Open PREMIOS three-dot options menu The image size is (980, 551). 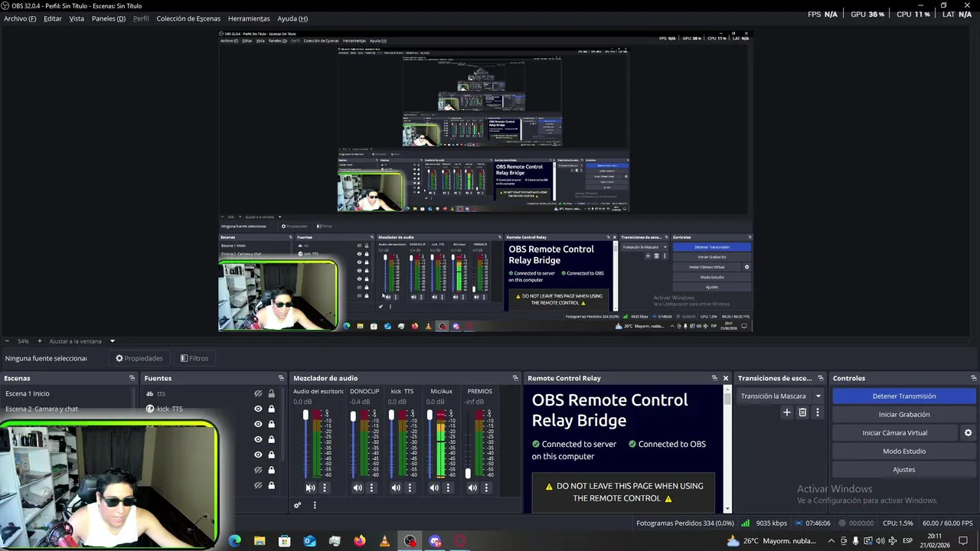(486, 487)
